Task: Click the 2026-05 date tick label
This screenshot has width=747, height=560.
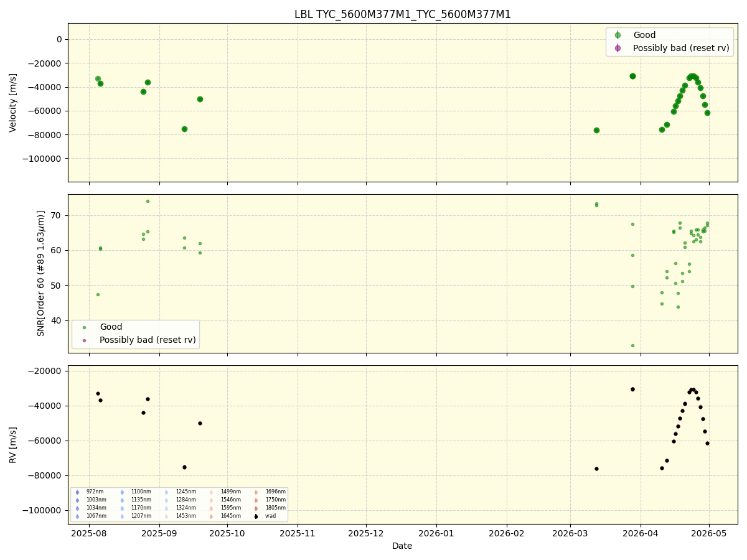Action: pyautogui.click(x=709, y=533)
